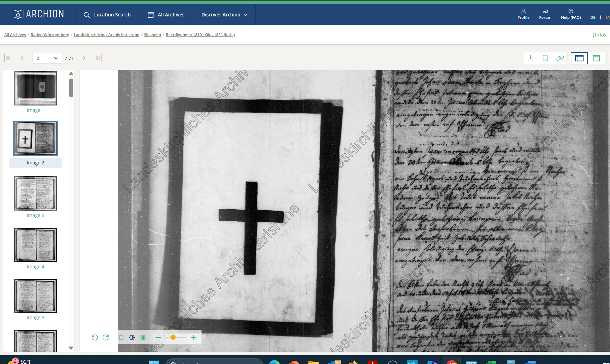Jump to the first page
Viewport: 610px width, 364px height.
coord(8,58)
